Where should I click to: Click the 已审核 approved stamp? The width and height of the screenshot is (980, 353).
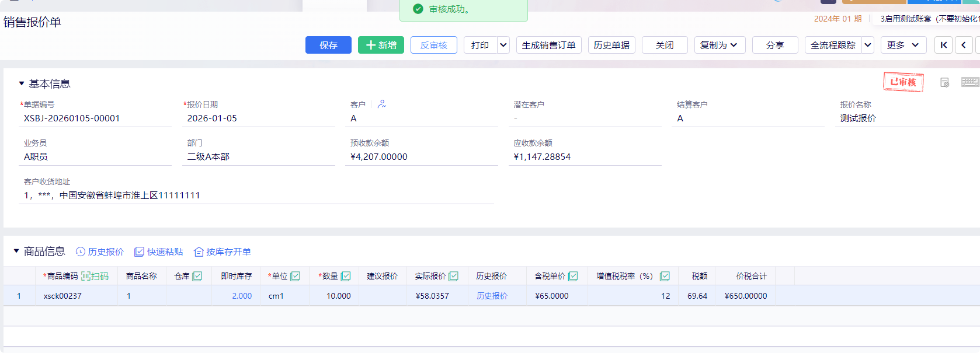point(903,82)
